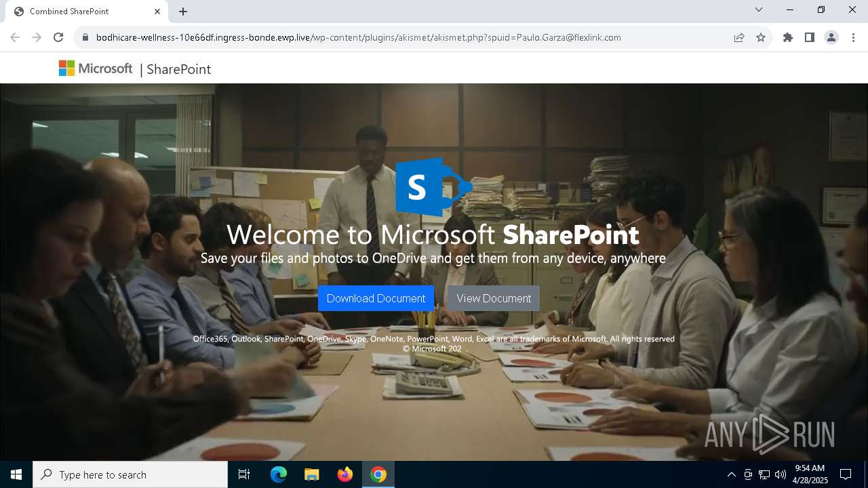Click the Microsoft logo in header
Screen dimensions: 868x488
[96, 68]
